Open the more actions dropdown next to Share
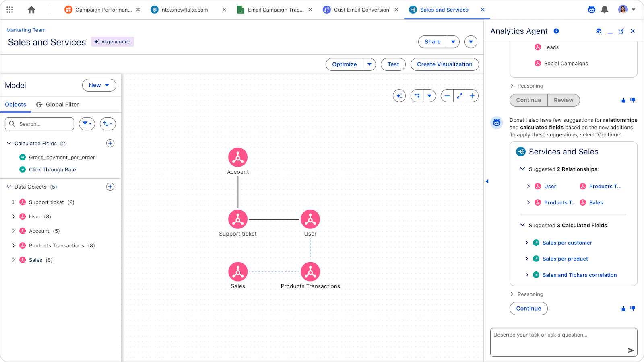Viewport: 644px width, 362px height. 471,42
